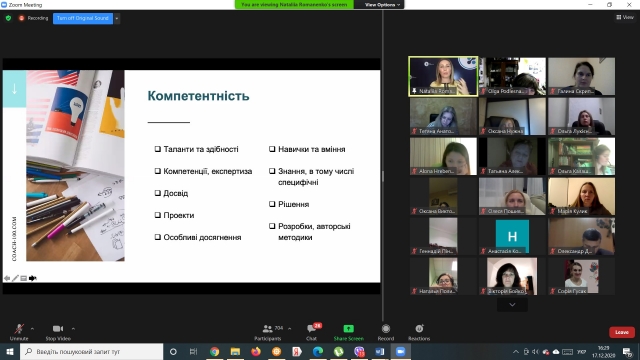Expand the caret next to Participants
Screen dimensions: 640x360
(x=289, y=328)
